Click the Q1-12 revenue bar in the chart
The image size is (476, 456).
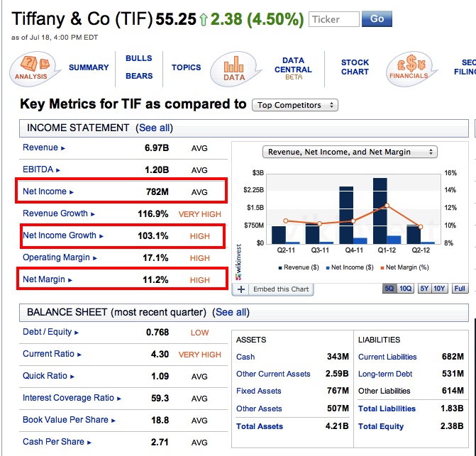point(380,211)
